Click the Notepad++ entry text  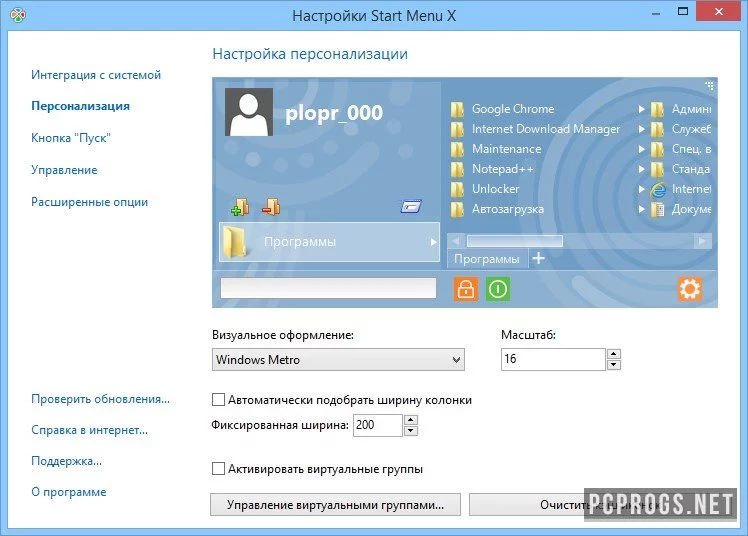(x=502, y=169)
